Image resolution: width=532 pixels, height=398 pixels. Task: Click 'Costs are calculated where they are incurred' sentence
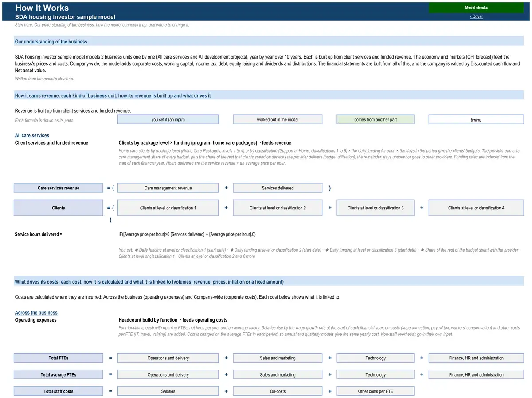[177, 297]
